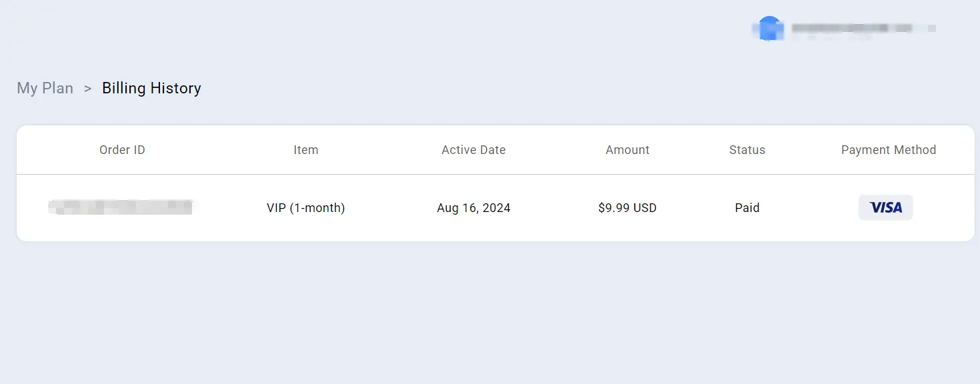
Task: Click the "Paid" status label
Action: pyautogui.click(x=747, y=207)
